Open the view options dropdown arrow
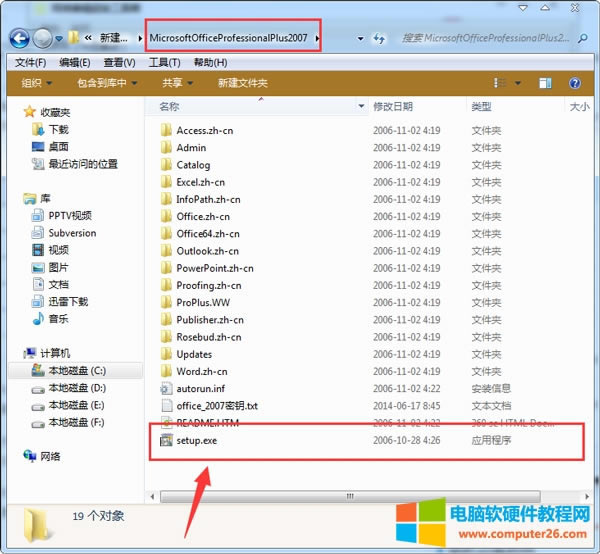 tap(518, 83)
